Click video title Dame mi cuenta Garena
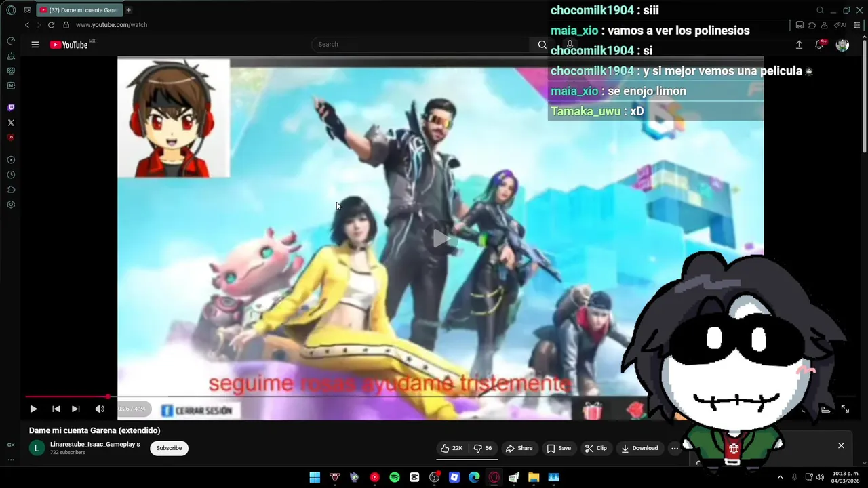This screenshot has height=488, width=868. tap(95, 430)
